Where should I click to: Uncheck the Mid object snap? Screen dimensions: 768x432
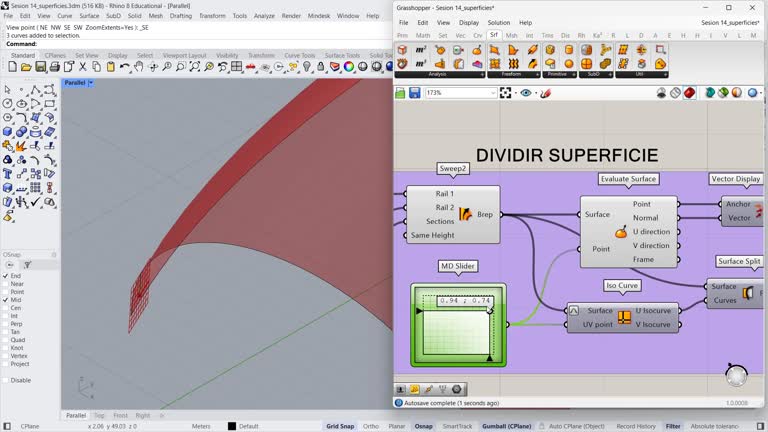6,300
